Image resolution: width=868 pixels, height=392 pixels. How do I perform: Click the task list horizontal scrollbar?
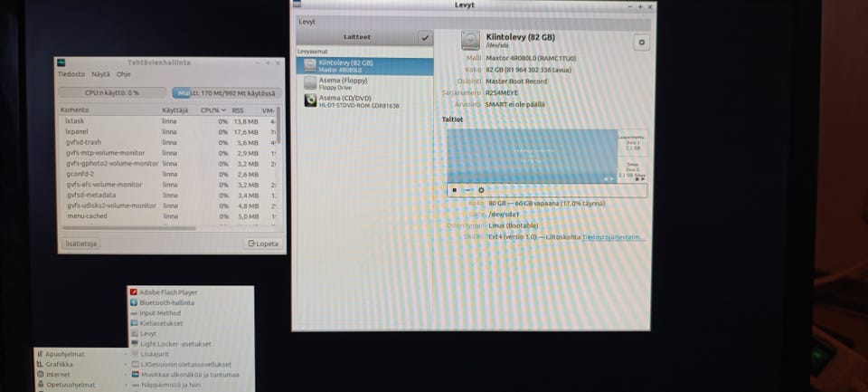(129, 228)
